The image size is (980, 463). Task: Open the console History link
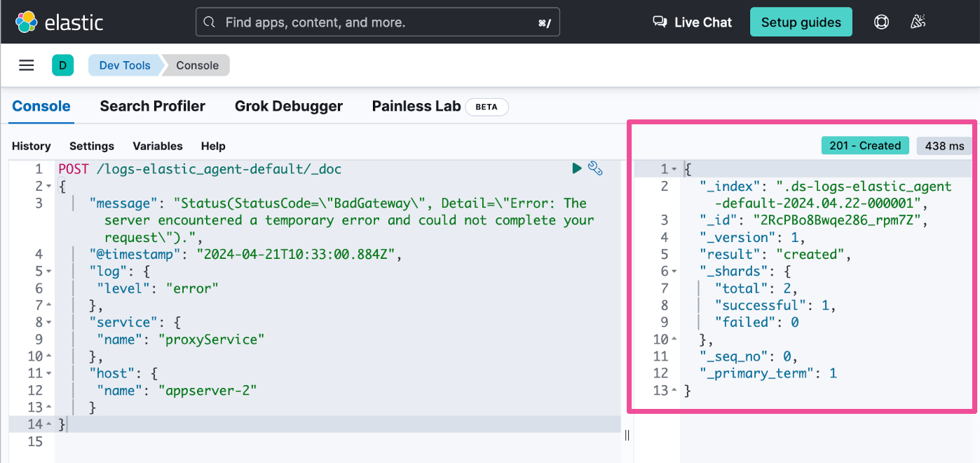coord(31,146)
